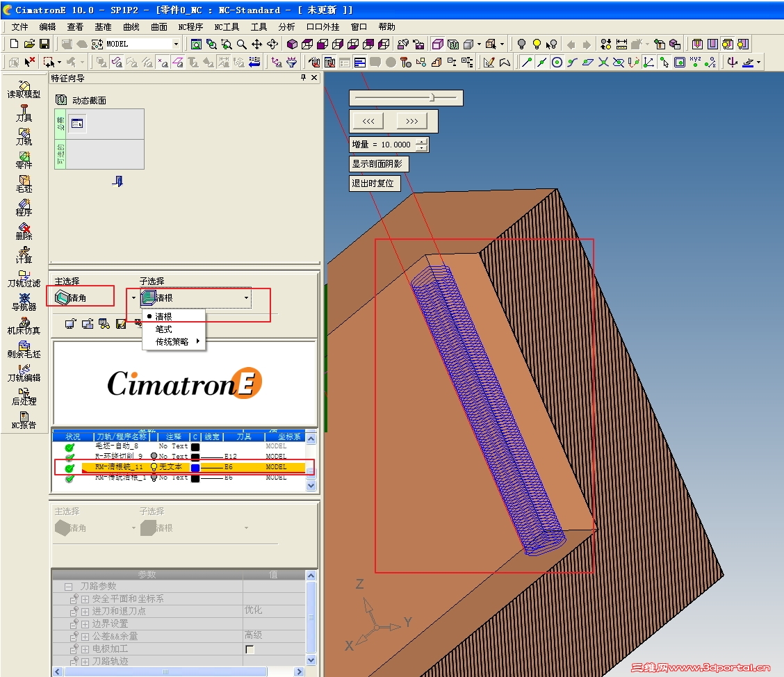This screenshot has height=677, width=784.
Task: Open the 刀具 tool sidebar item
Action: pyautogui.click(x=24, y=113)
